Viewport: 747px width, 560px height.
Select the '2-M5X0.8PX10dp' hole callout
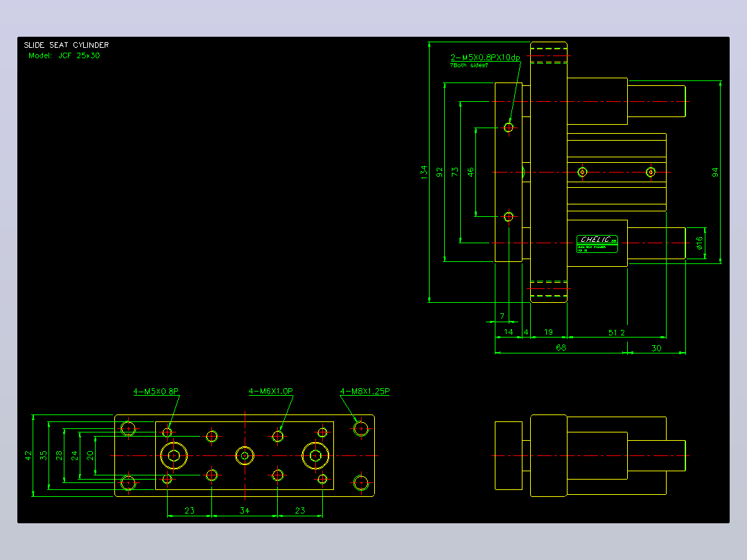486,58
